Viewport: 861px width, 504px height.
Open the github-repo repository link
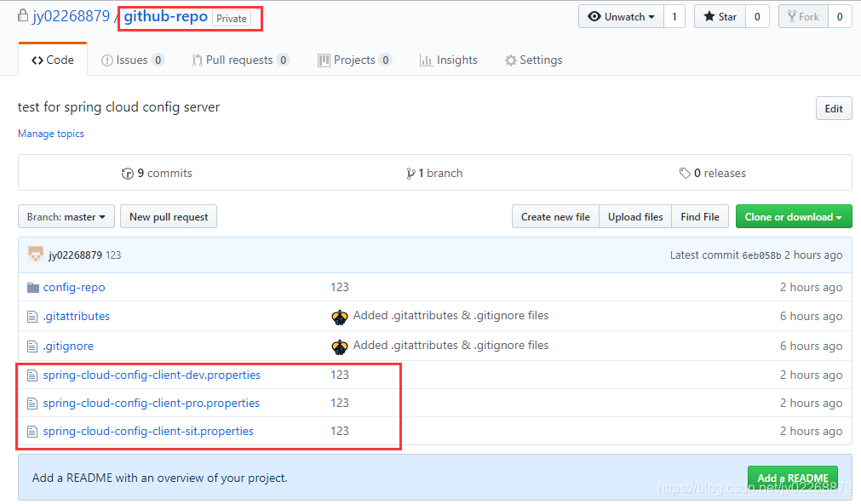point(166,16)
